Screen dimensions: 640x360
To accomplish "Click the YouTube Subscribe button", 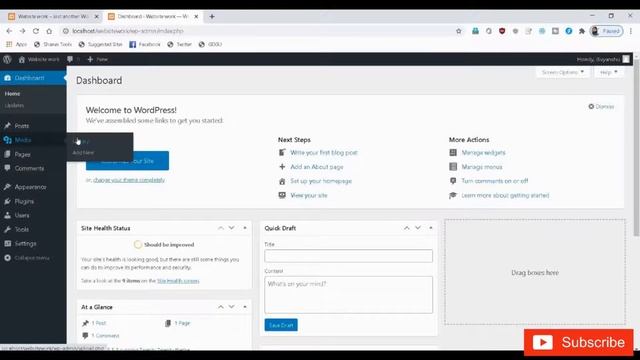I will click(x=578, y=342).
